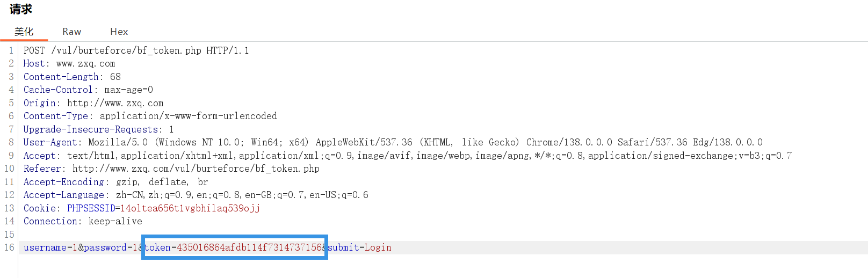Click the Accept-Language header name

(x=64, y=195)
